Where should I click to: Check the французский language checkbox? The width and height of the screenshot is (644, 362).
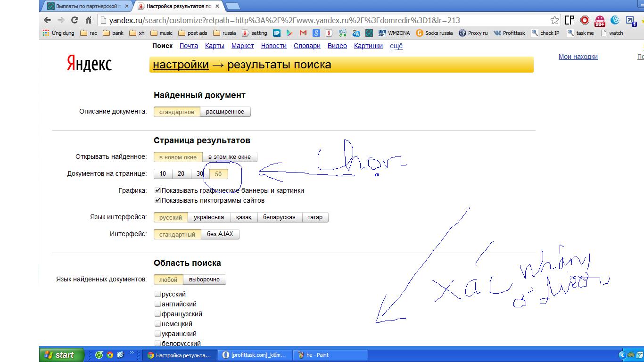point(158,314)
